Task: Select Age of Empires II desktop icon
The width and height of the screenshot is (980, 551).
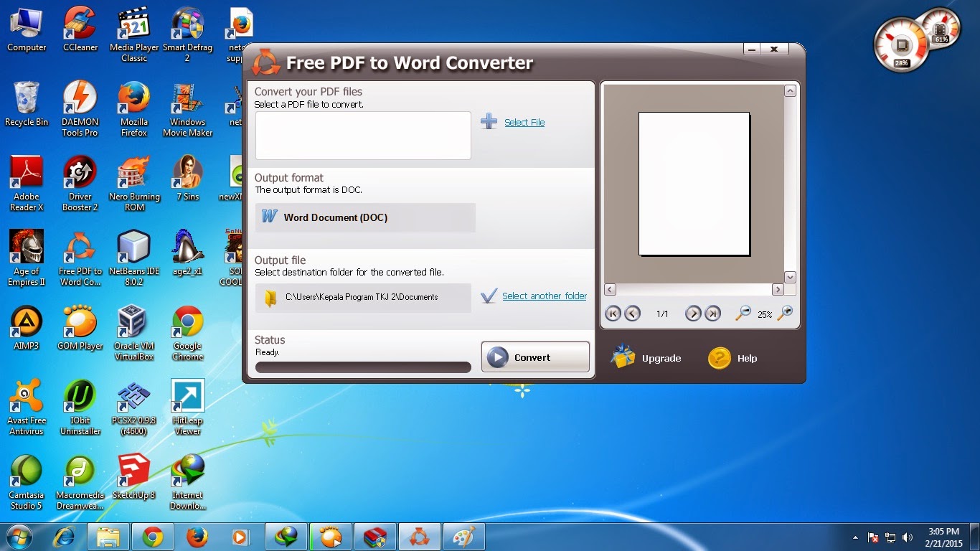Action: 27,258
